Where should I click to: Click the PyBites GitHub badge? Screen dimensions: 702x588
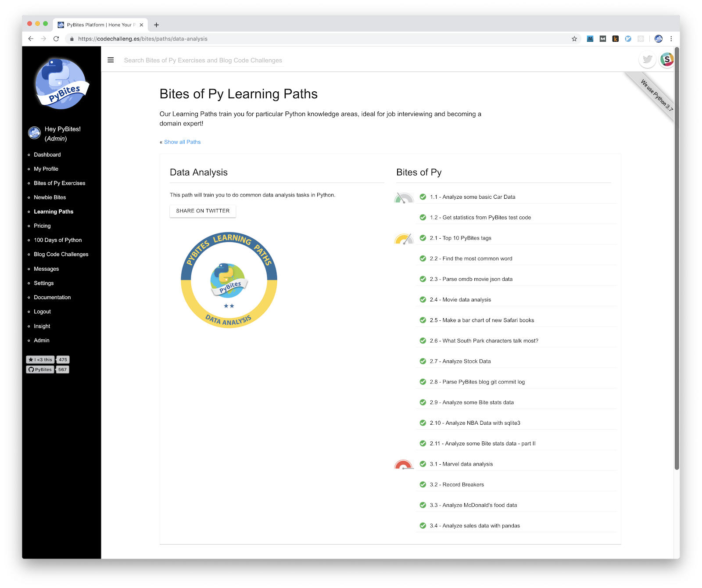pyautogui.click(x=40, y=369)
